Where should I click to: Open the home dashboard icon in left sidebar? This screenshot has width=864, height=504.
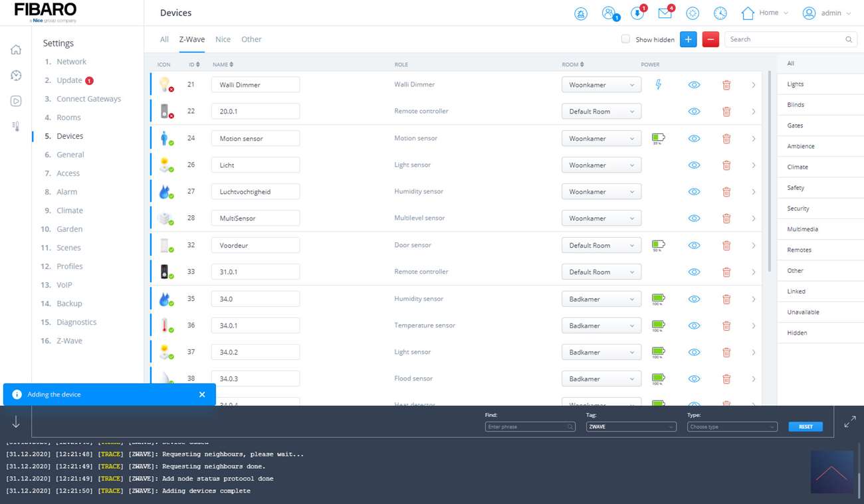[x=16, y=50]
